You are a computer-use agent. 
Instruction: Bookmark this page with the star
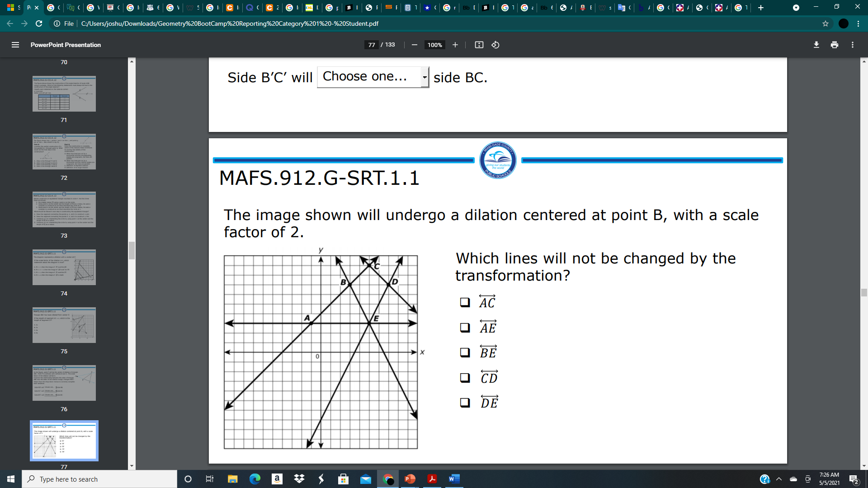(826, 23)
